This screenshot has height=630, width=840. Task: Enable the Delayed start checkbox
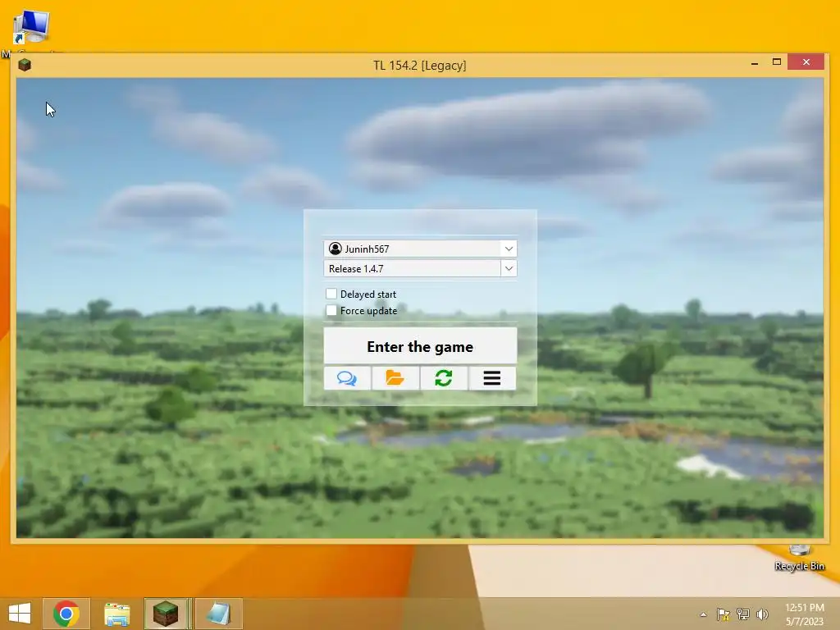pyautogui.click(x=331, y=294)
